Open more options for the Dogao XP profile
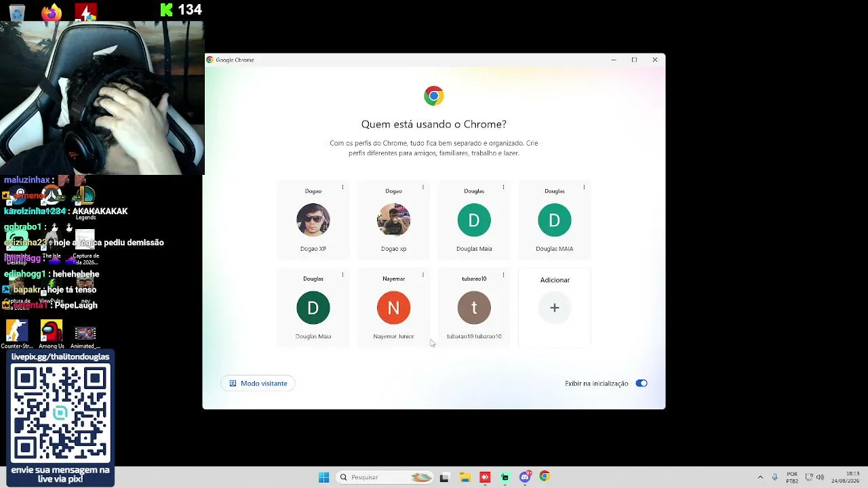 342,187
